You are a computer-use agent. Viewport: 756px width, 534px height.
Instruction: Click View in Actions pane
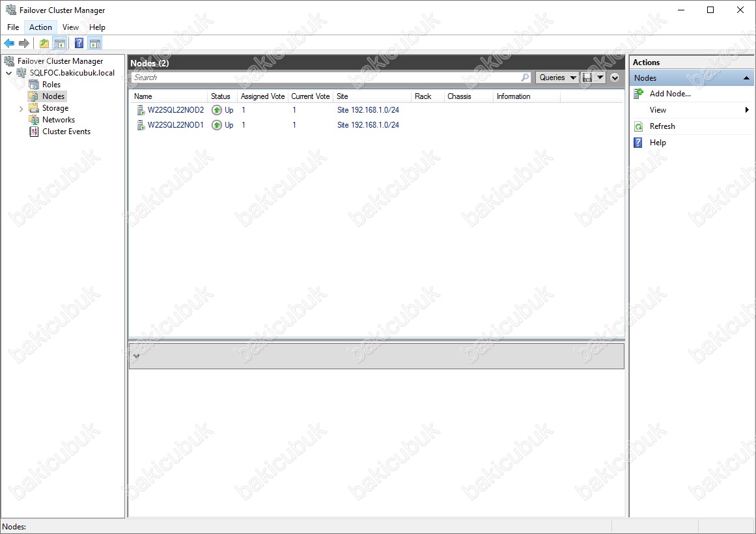[x=658, y=110]
